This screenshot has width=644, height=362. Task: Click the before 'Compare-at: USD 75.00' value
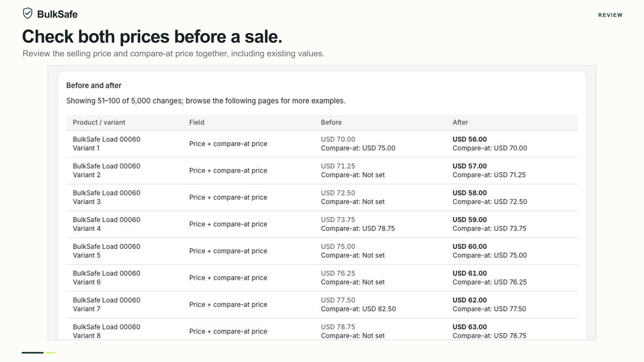pos(358,148)
